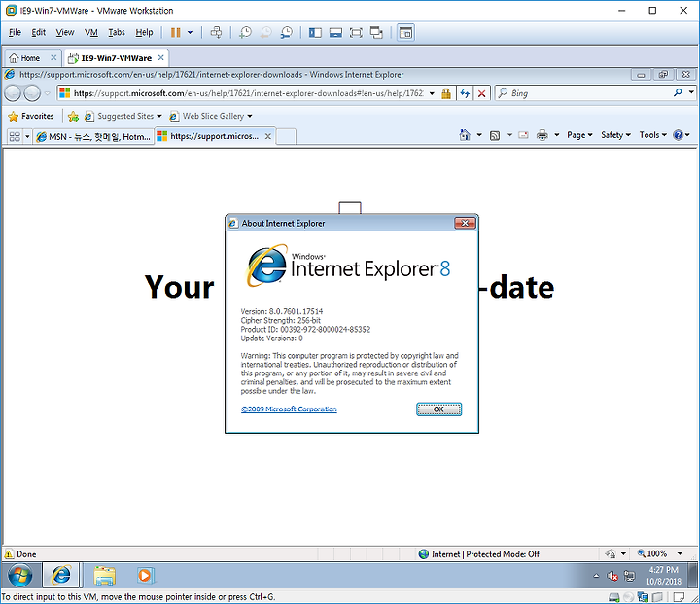The height and width of the screenshot is (604, 700).
Task: Stop loading with the red X
Action: tap(481, 93)
